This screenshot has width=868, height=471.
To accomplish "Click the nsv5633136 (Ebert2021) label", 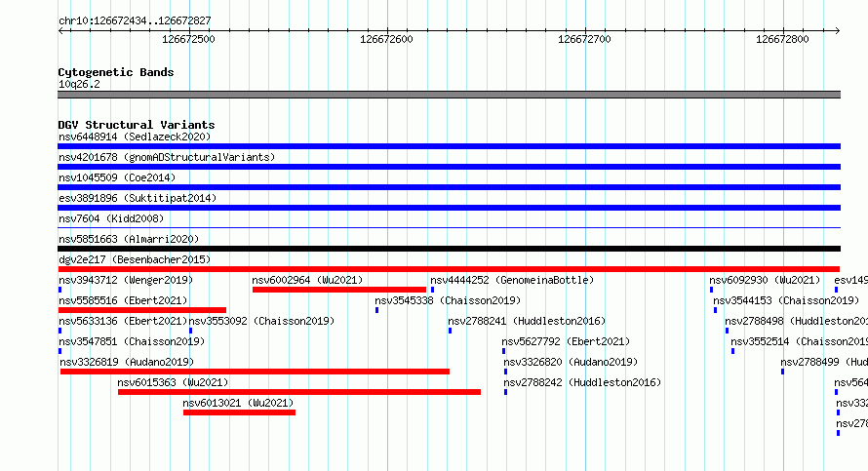I will pyautogui.click(x=123, y=321).
